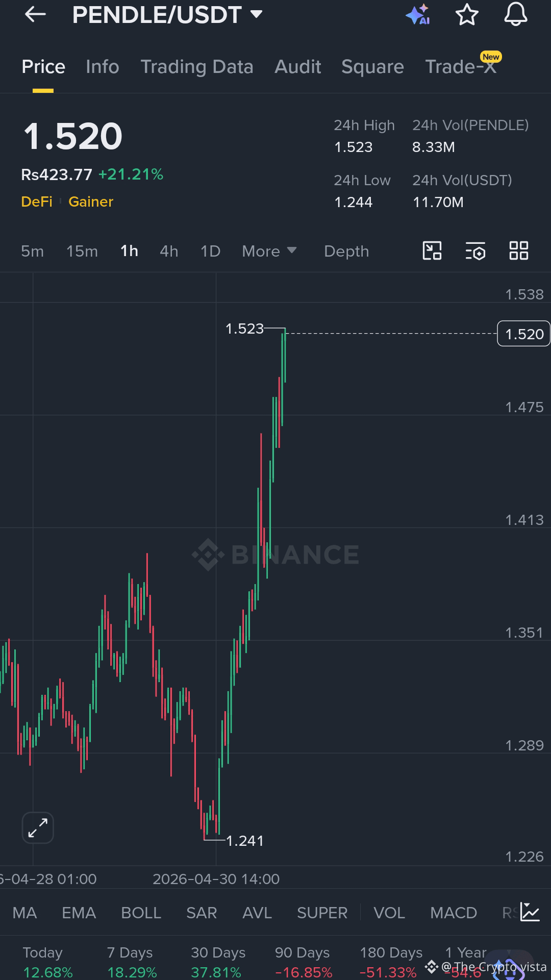Image resolution: width=551 pixels, height=980 pixels.
Task: Tap the 24h Low value 1.244
Action: (353, 203)
